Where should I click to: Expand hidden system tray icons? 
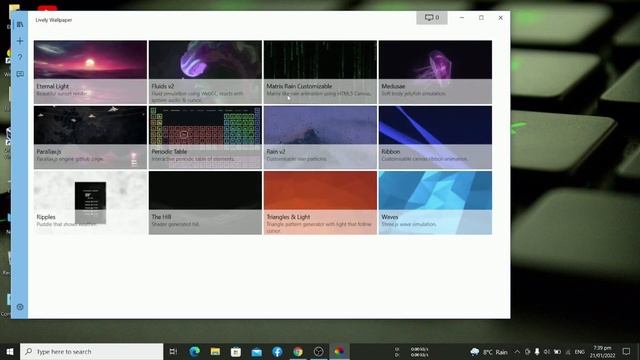point(517,352)
